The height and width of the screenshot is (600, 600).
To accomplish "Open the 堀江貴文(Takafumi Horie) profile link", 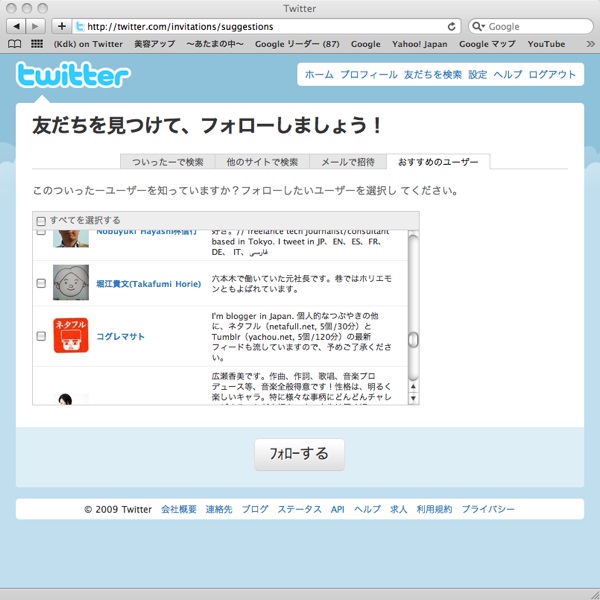I will 148,284.
